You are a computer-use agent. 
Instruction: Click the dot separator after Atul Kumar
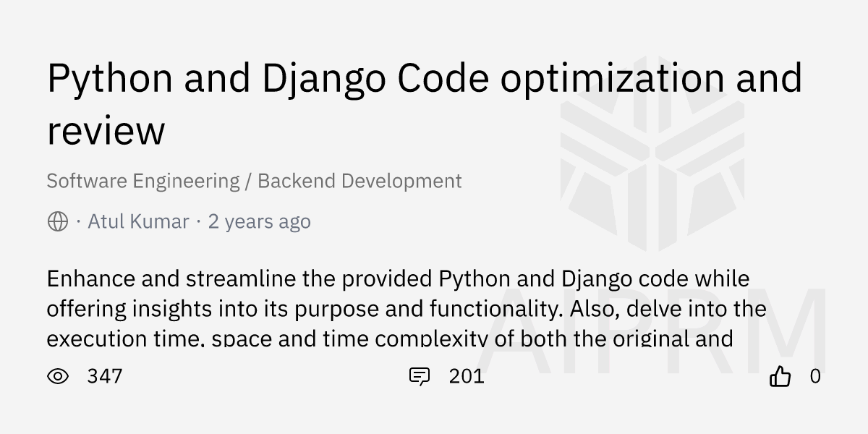(x=198, y=221)
